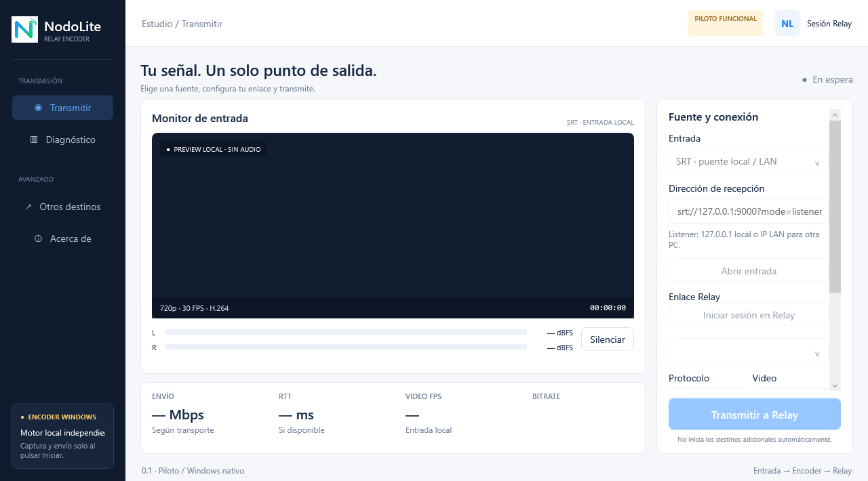
Task: Click the 0.1 · Piloto / Windows nativo footer
Action: 193,471
